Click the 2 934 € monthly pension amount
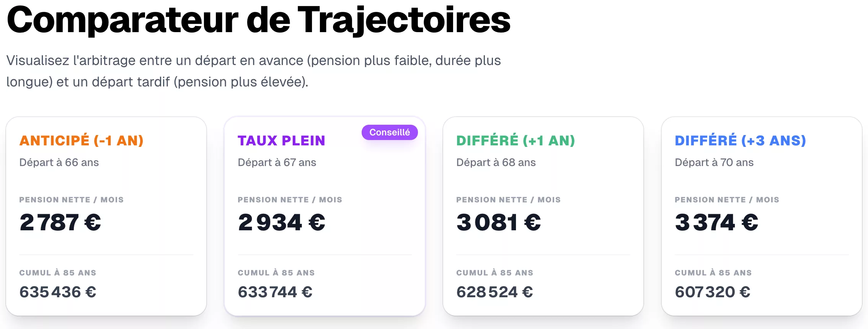The image size is (868, 329). (x=281, y=222)
